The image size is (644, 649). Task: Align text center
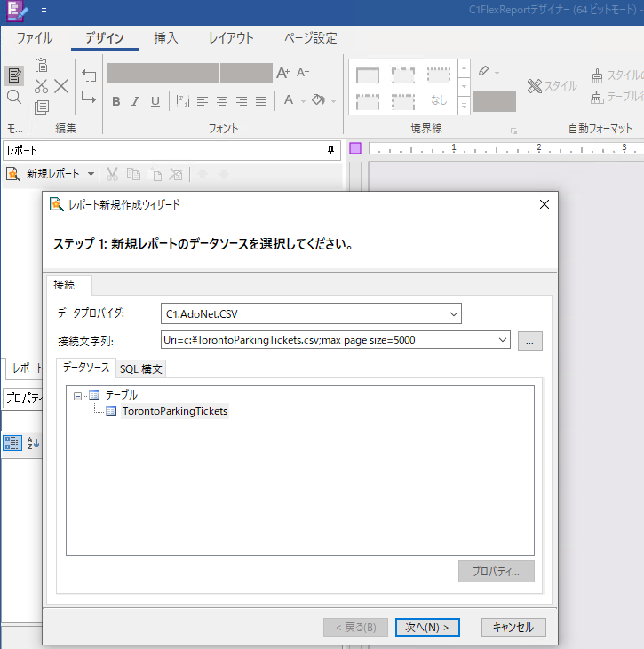point(222,101)
